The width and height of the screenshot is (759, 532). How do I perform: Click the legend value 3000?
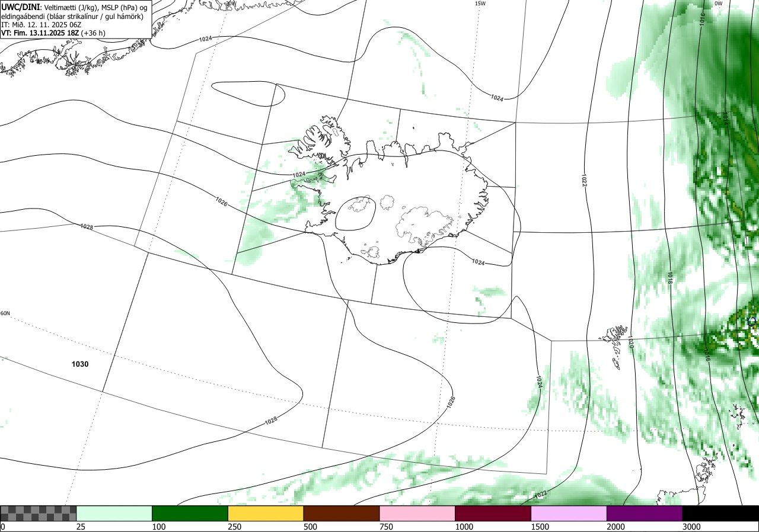tap(691, 527)
